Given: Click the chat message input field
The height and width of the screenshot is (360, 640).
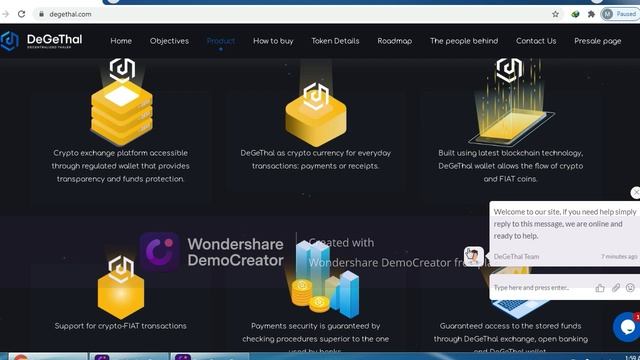Looking at the screenshot, I should (542, 287).
